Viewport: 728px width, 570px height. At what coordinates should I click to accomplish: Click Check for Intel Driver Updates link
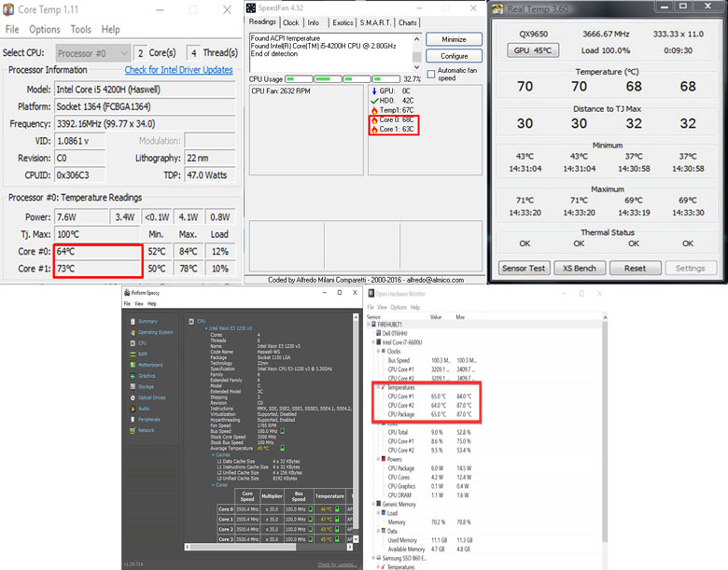tap(178, 70)
